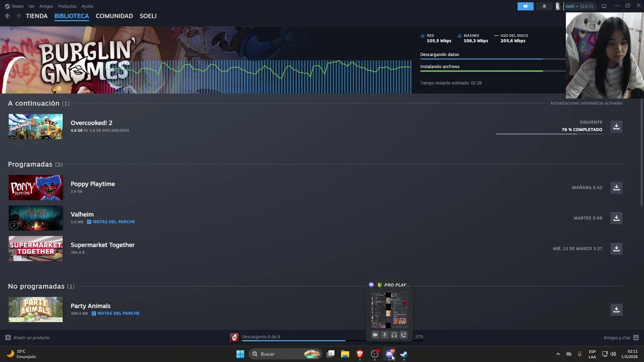Open Steam icon on taskbar
The height and width of the screenshot is (362, 644).
[x=404, y=354]
